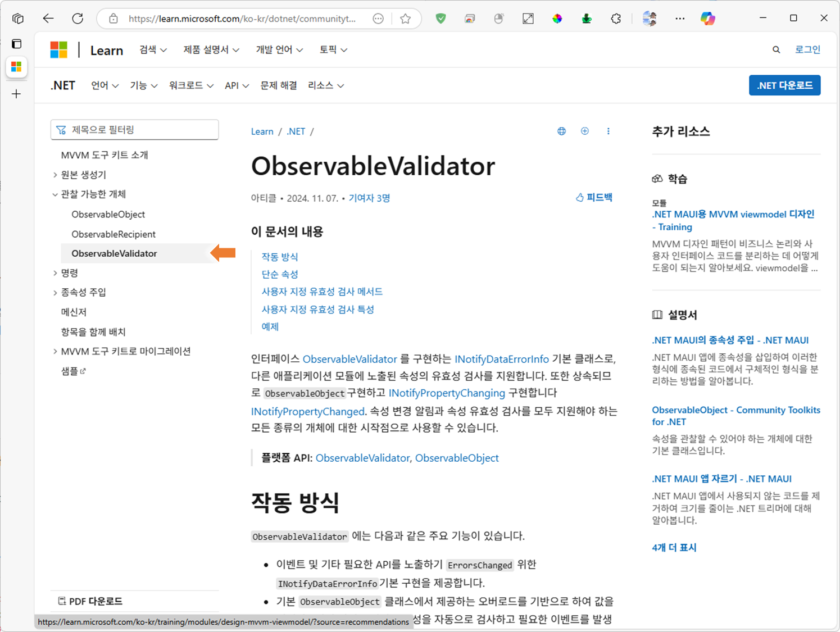This screenshot has width=840, height=632.
Task: Open the 검색 dropdown menu
Action: pyautogui.click(x=153, y=50)
